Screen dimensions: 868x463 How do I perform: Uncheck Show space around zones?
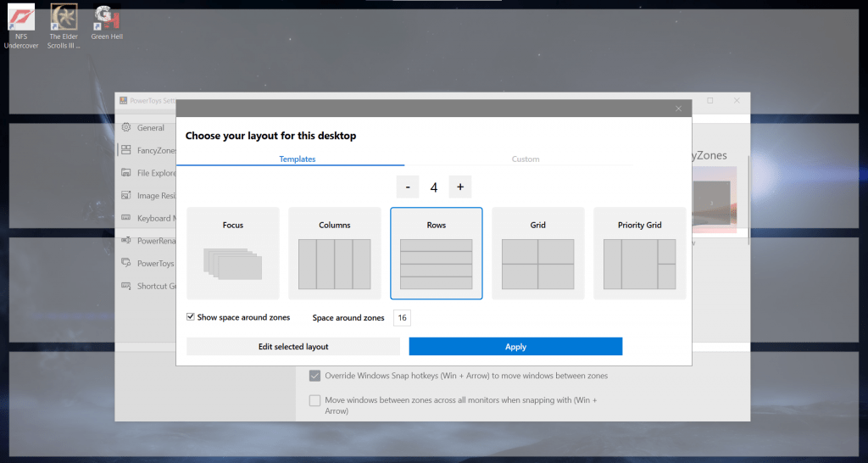[x=191, y=317]
